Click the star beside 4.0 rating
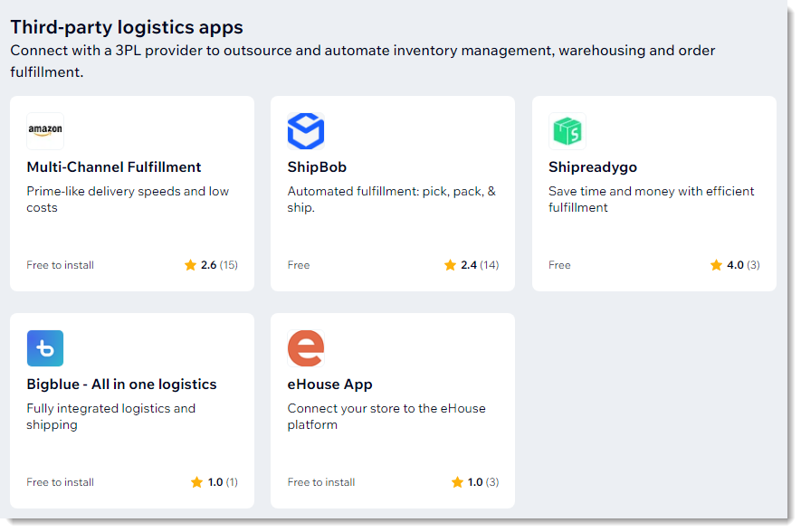The height and width of the screenshot is (532, 801). coord(716,265)
